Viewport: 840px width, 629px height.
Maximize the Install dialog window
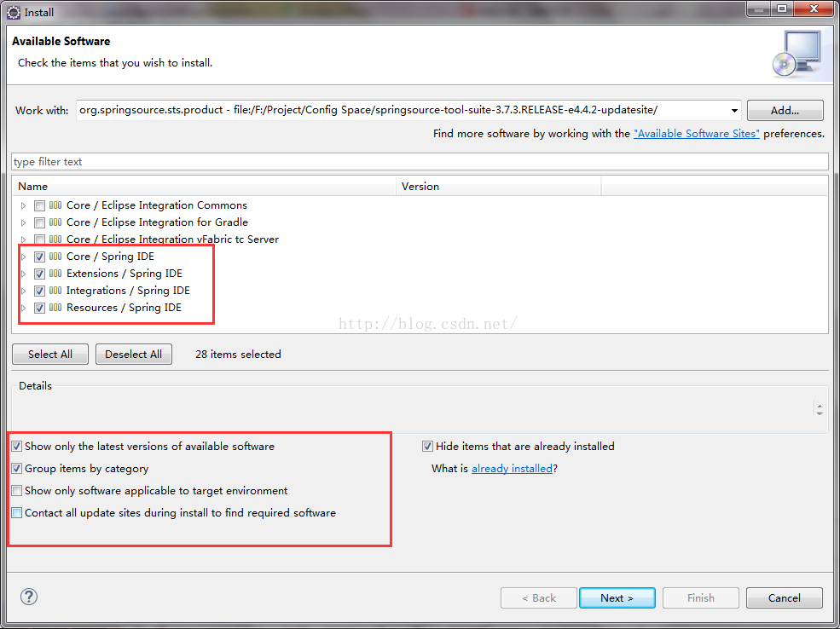click(782, 9)
